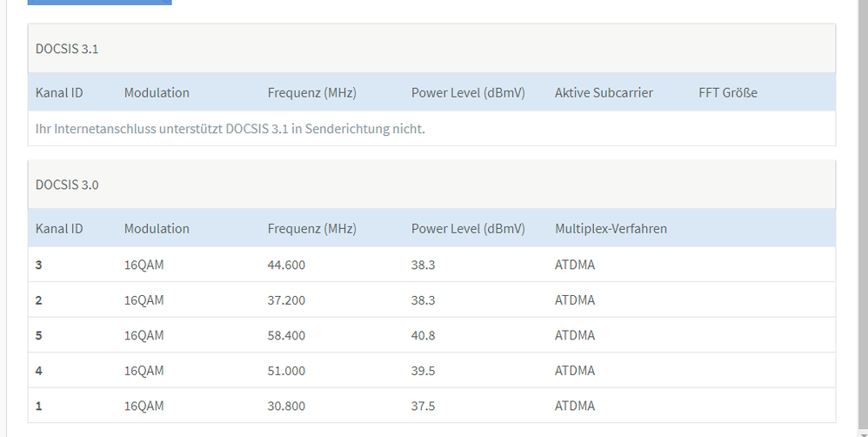The width and height of the screenshot is (868, 437).
Task: Select the frequency value 44.600
Action: pos(286,265)
